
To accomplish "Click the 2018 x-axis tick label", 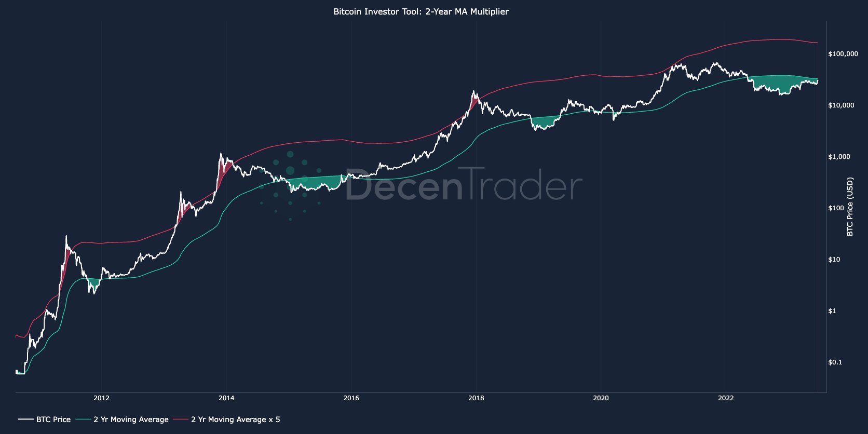I will [476, 398].
